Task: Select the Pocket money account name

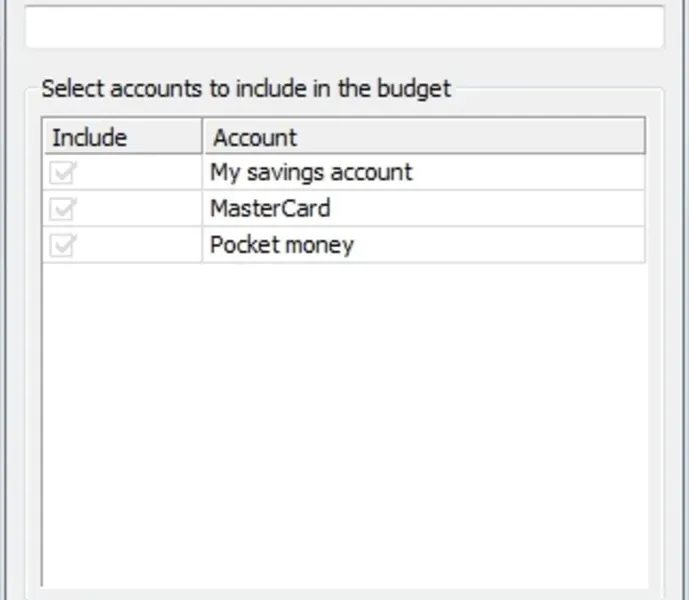Action: pyautogui.click(x=282, y=245)
